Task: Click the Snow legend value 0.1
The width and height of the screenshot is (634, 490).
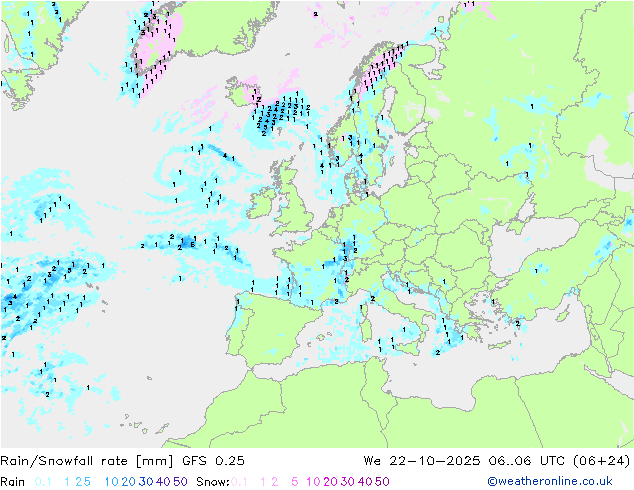Action: (x=239, y=482)
